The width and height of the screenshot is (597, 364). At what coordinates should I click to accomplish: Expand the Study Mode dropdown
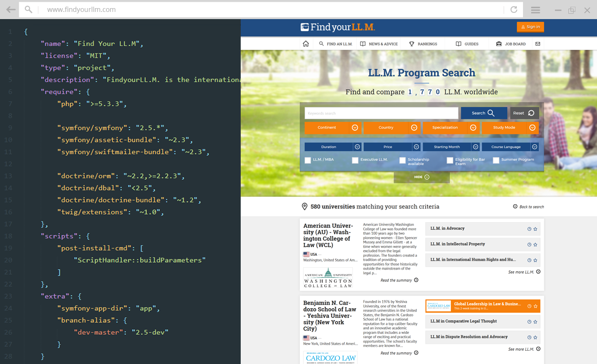[510, 128]
